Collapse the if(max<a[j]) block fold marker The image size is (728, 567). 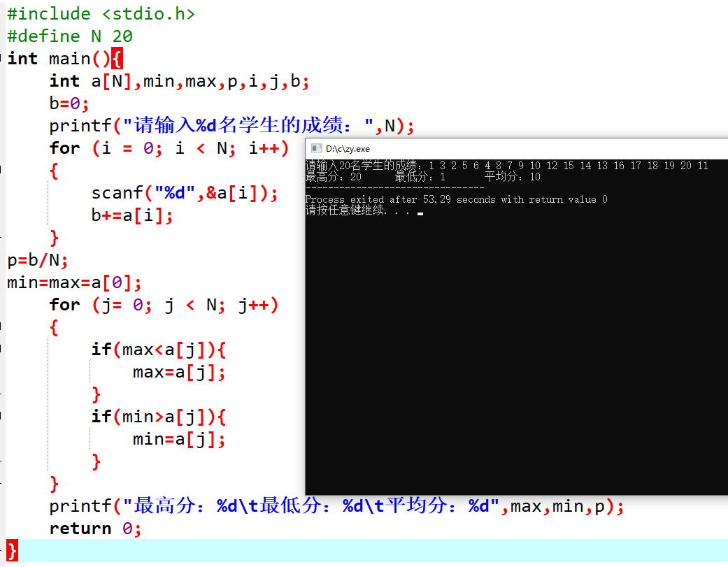(2, 349)
